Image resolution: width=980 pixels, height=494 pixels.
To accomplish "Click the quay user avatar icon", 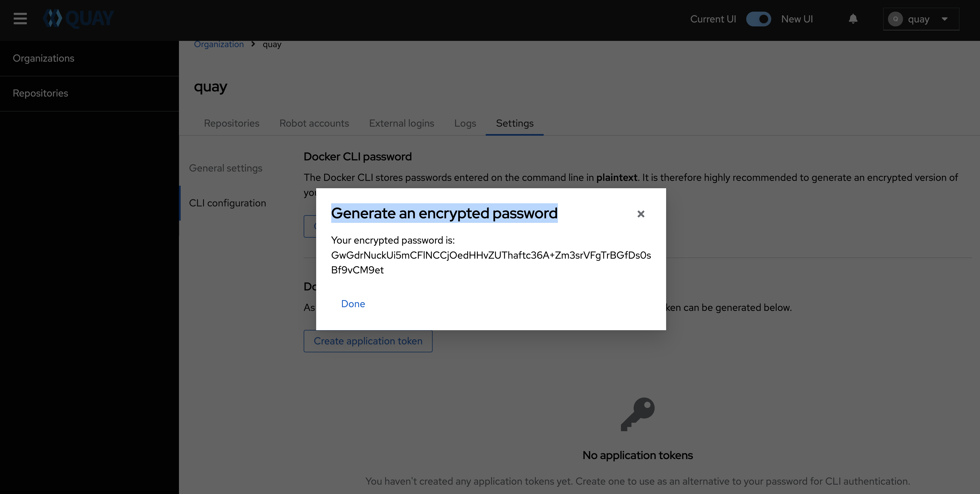I will [895, 19].
